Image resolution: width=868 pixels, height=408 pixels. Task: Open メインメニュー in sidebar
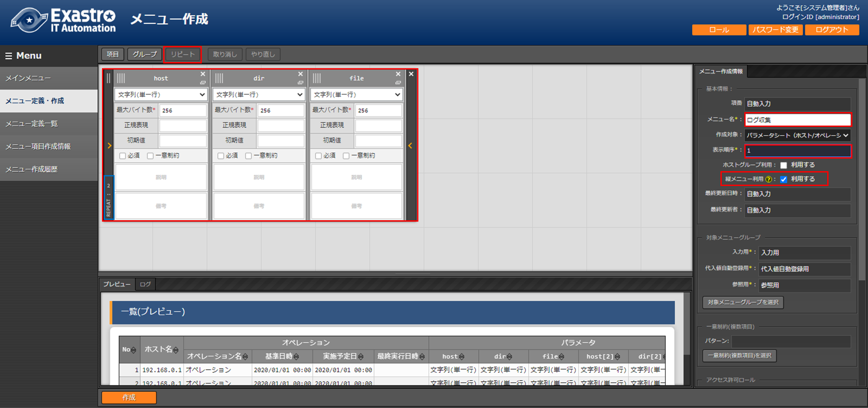click(49, 78)
